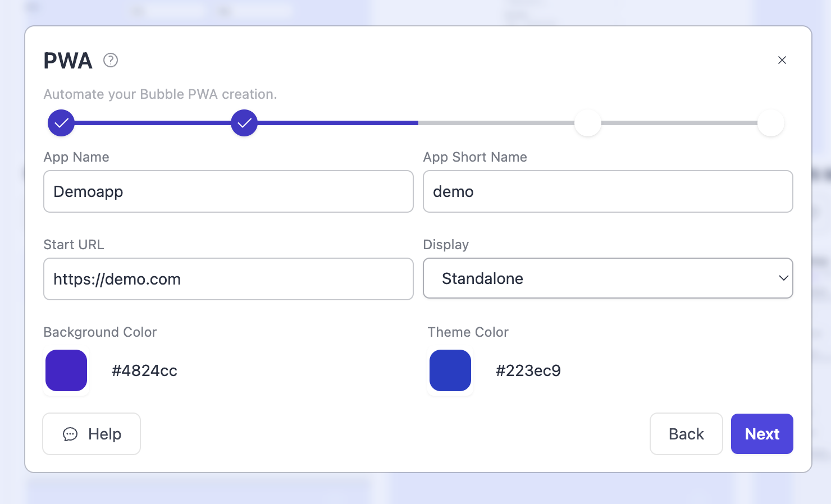Viewport: 831px width, 504px height.
Task: Click the second completed step checkmark circle
Action: click(244, 123)
